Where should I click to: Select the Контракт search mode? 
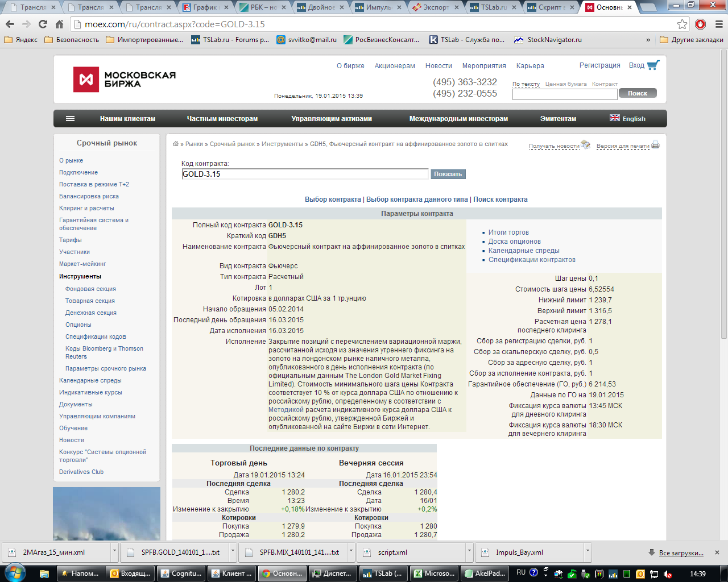605,84
